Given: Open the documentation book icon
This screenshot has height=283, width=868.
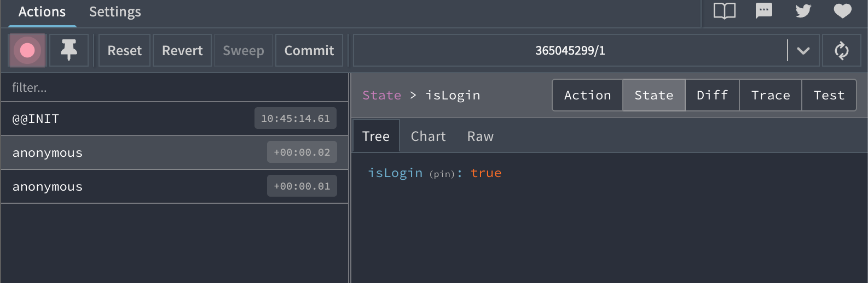Looking at the screenshot, I should point(724,11).
